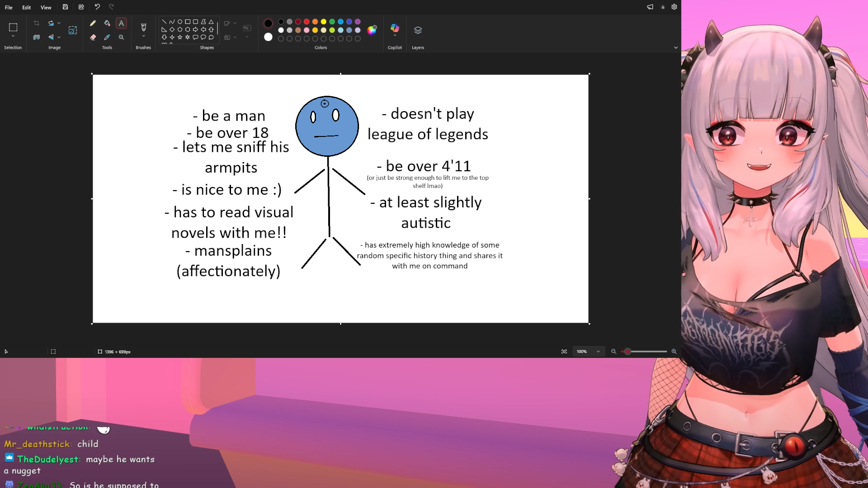Screen dimensions: 868x488
Task: Toggle the Text tool
Action: pos(121,23)
